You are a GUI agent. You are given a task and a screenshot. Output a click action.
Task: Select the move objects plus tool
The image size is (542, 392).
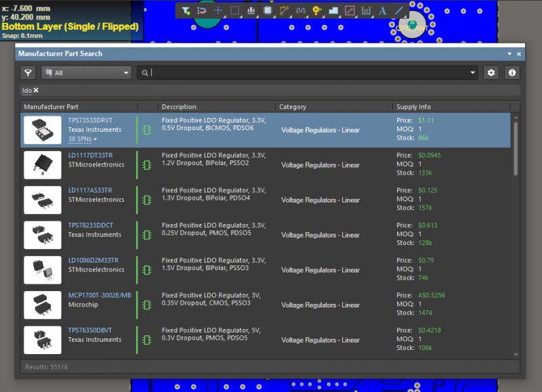218,11
